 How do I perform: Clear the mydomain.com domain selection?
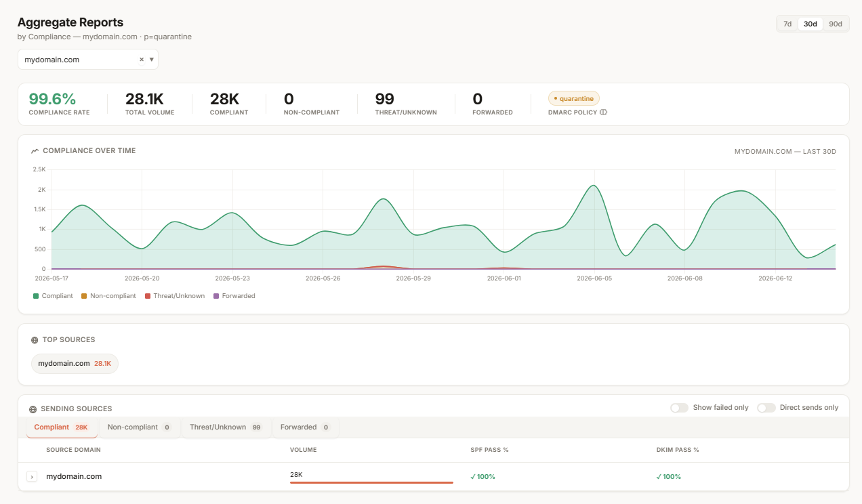(142, 60)
